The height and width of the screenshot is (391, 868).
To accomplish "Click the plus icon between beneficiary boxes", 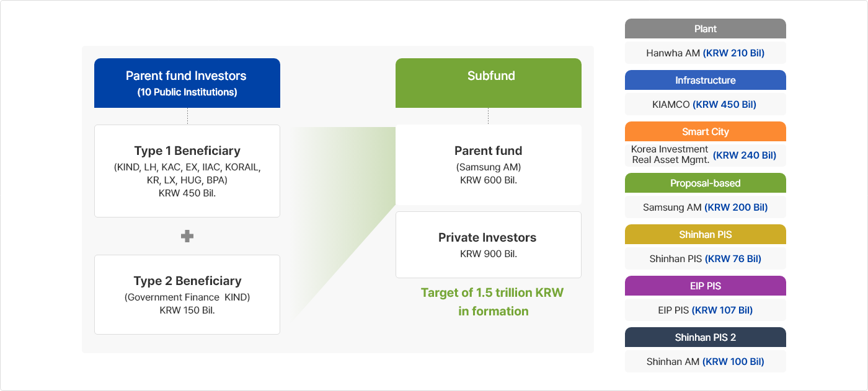I will [x=187, y=236].
